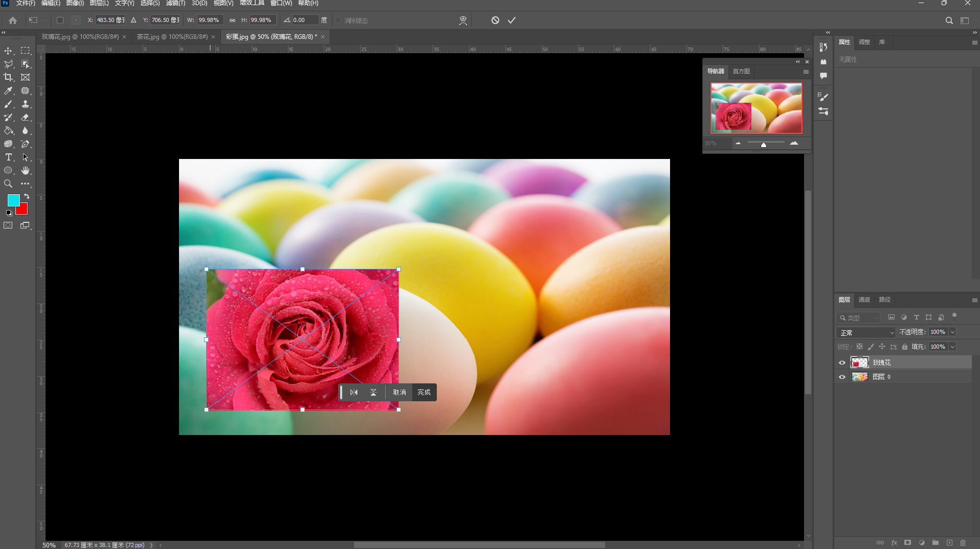
Task: Open the blend mode 正常 dropdown
Action: pyautogui.click(x=865, y=333)
